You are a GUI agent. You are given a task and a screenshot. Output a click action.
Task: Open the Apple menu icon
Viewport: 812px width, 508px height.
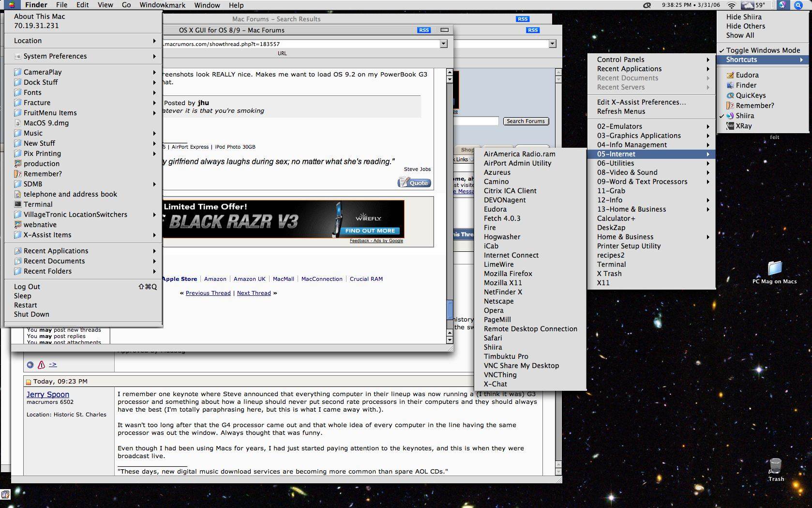(x=11, y=5)
